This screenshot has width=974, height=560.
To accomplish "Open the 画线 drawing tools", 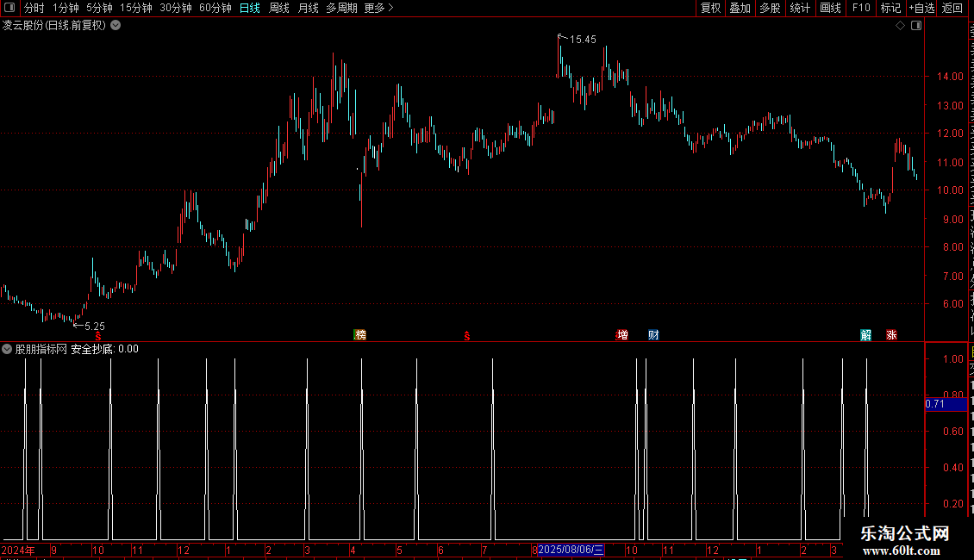I will pos(831,8).
